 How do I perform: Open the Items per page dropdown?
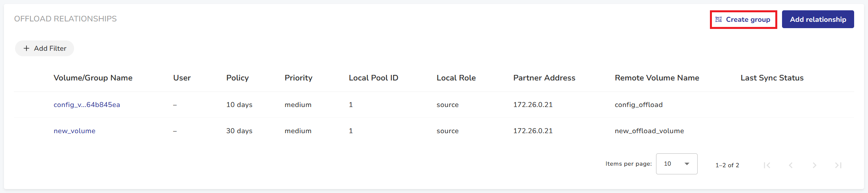(677, 164)
